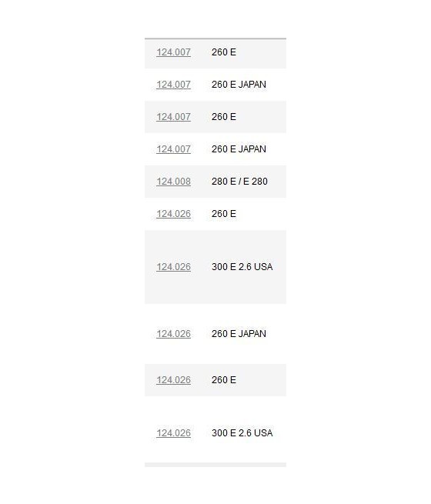This screenshot has width=431, height=504.
Task: Open the 124.008 chassis link
Action: click(174, 182)
